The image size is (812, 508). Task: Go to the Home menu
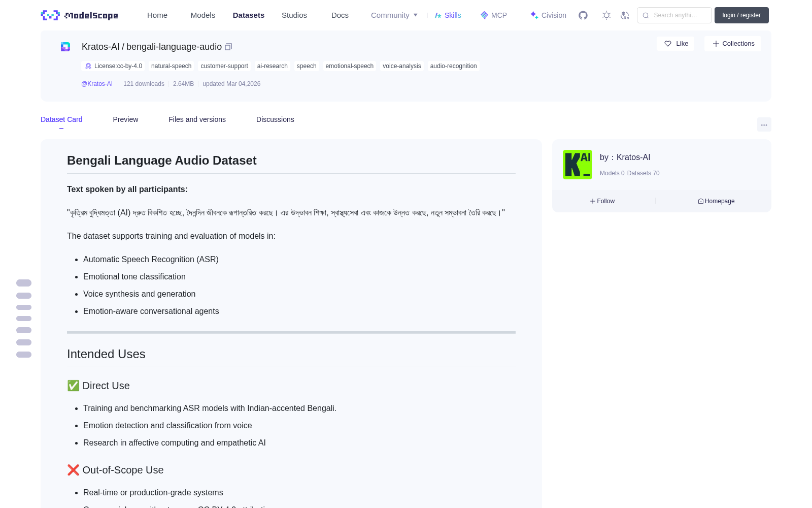(x=157, y=15)
